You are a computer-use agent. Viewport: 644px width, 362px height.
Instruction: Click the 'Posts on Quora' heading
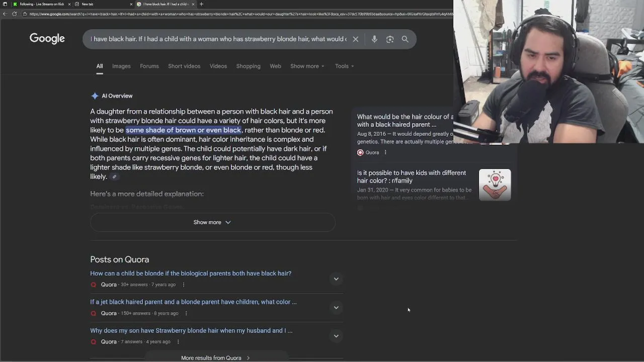click(x=120, y=259)
